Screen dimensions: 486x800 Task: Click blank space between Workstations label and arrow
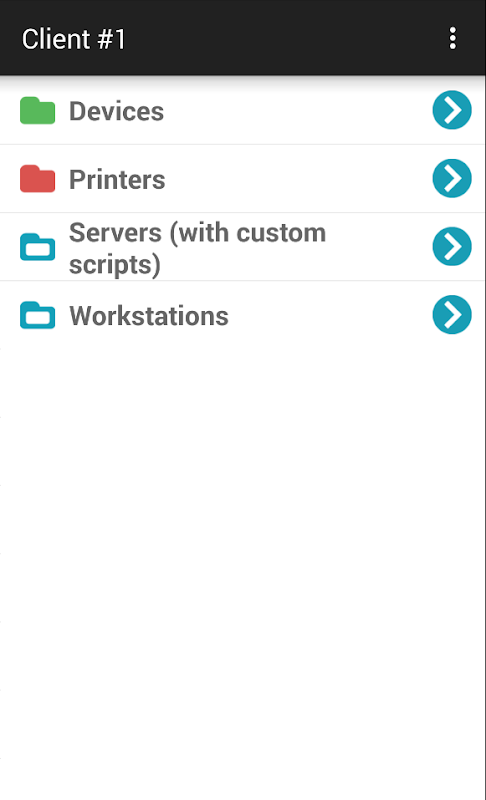[330, 315]
